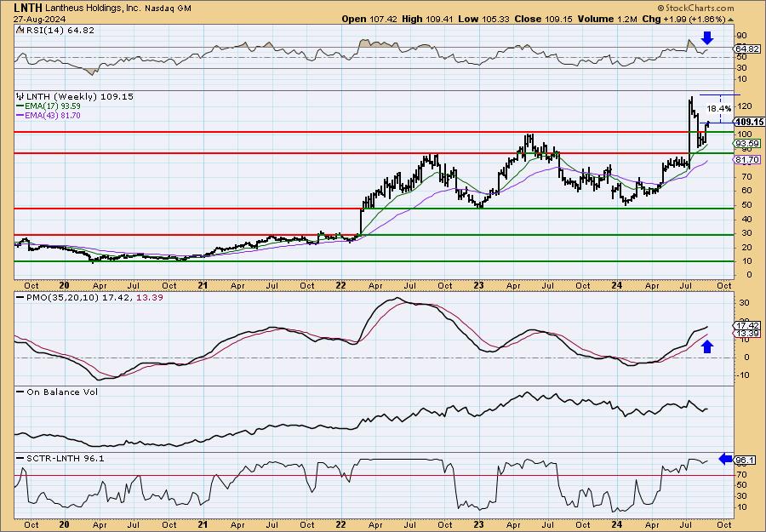
Task: Click the 17.42 PMO value tag
Action: 747,325
